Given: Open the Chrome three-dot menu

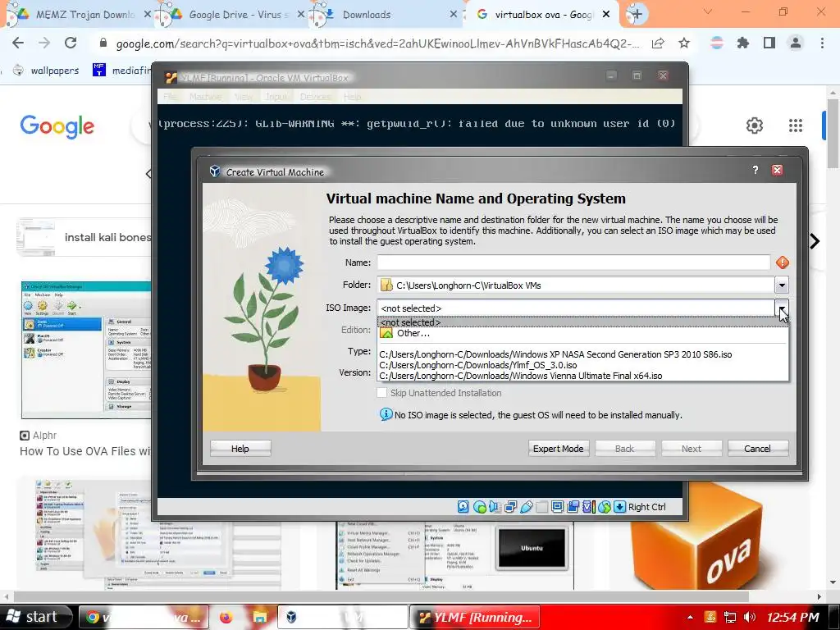Looking at the screenshot, I should (822, 43).
